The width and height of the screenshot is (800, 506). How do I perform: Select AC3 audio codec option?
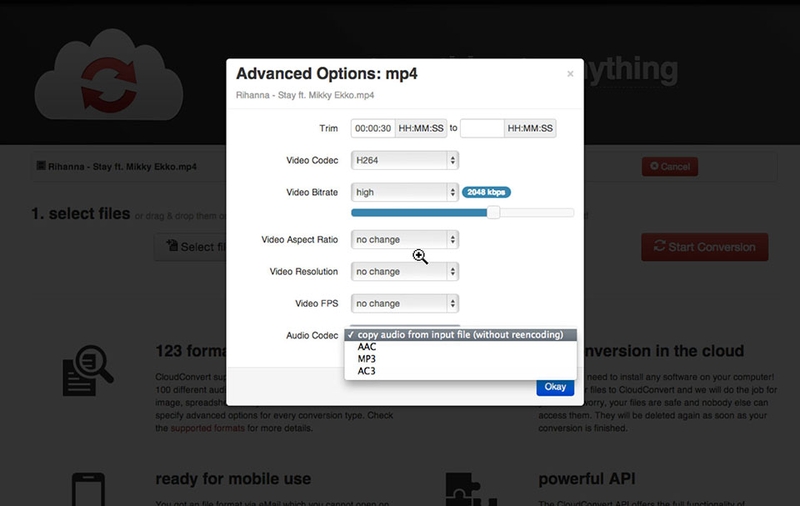(x=461, y=371)
